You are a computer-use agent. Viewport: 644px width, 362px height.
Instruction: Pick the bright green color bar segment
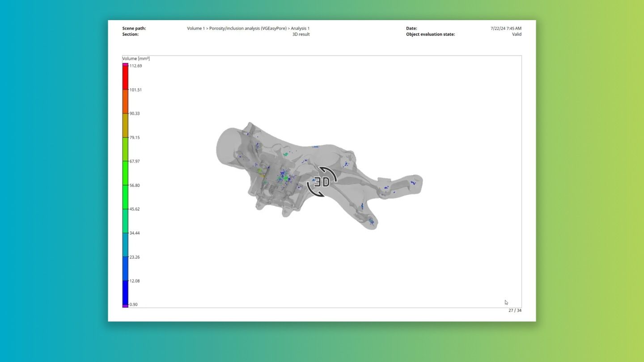(x=125, y=173)
